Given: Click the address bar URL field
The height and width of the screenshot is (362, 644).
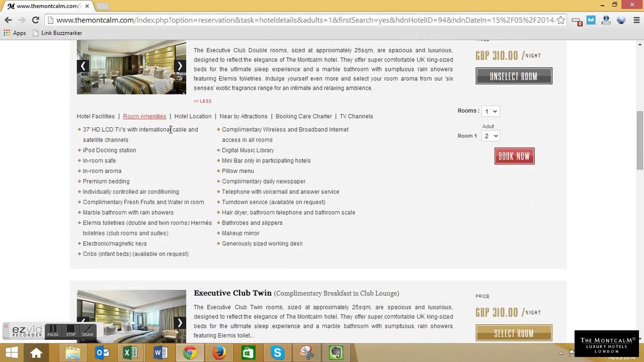Looking at the screenshot, I should click(x=304, y=20).
